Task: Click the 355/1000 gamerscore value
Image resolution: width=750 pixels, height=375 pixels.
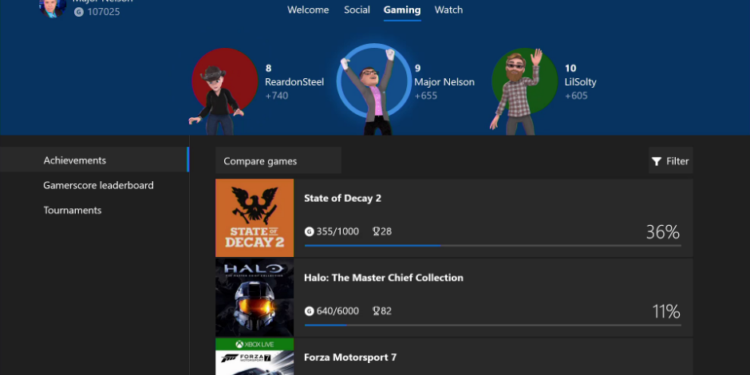Action: pyautogui.click(x=337, y=232)
